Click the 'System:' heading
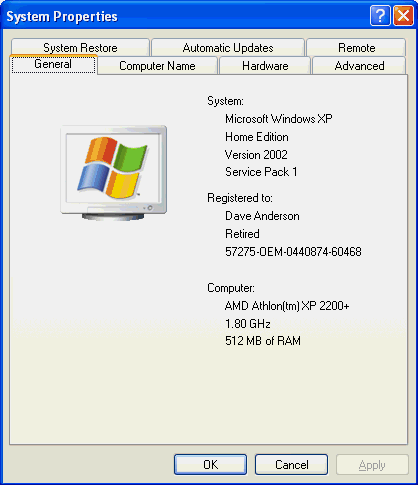The height and width of the screenshot is (485, 418). [225, 101]
